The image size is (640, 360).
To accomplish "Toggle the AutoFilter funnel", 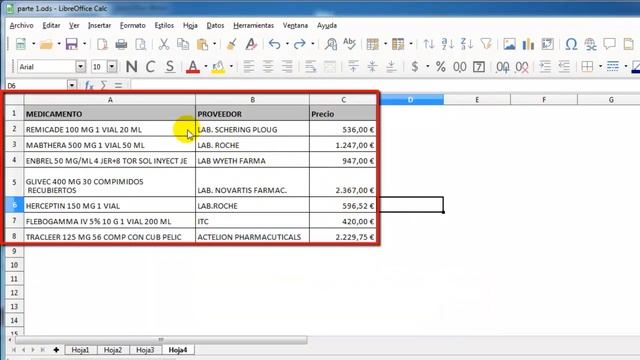I will (486, 44).
